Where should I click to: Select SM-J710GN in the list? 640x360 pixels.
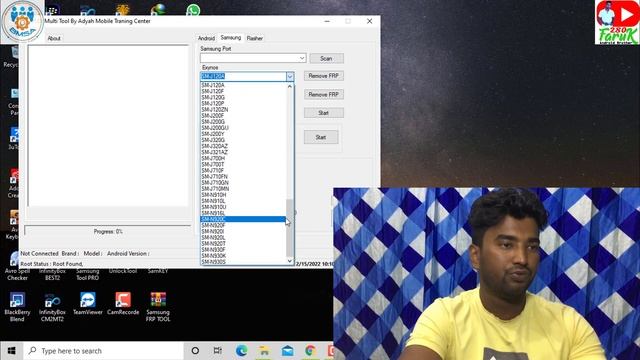pyautogui.click(x=243, y=183)
